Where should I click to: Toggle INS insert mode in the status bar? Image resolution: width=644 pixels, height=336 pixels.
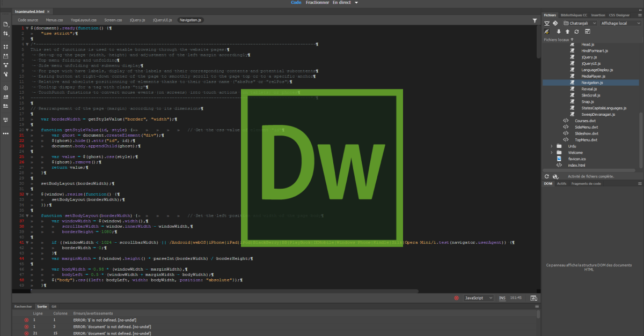(502, 298)
